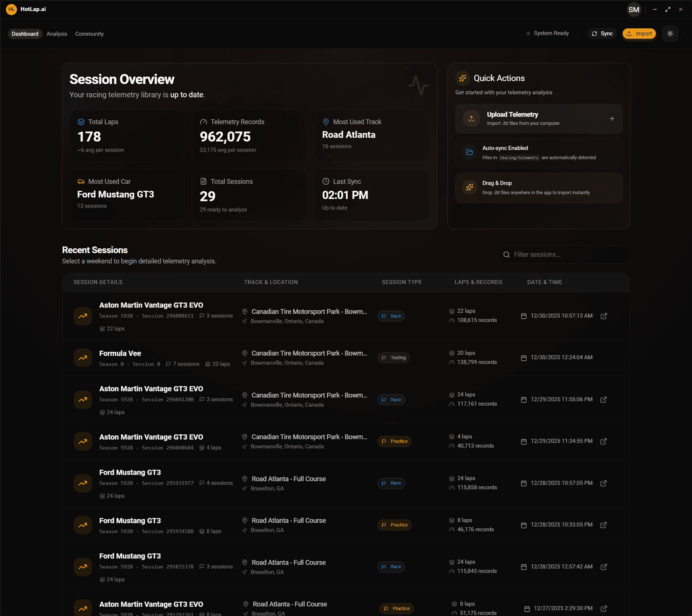692x616 pixels.
Task: Switch to the Analysis tab
Action: [56, 34]
